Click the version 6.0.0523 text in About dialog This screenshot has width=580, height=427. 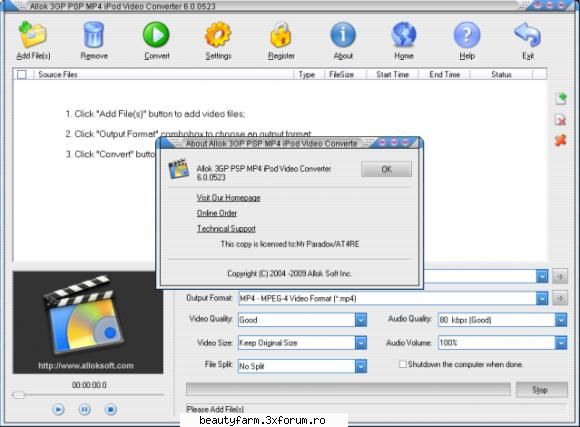point(211,177)
